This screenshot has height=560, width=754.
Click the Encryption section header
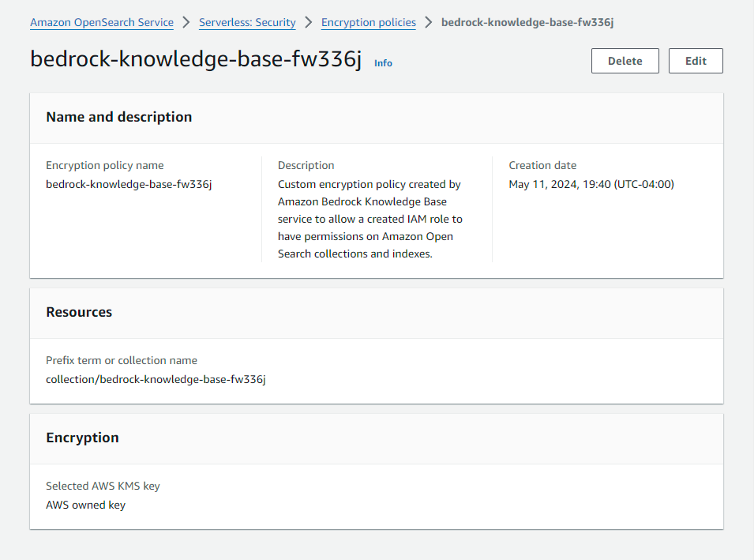pyautogui.click(x=82, y=437)
